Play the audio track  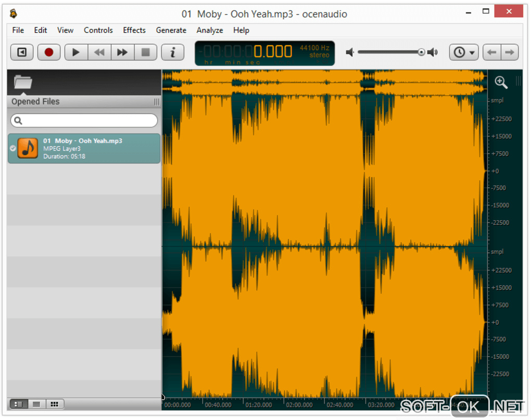[x=76, y=52]
